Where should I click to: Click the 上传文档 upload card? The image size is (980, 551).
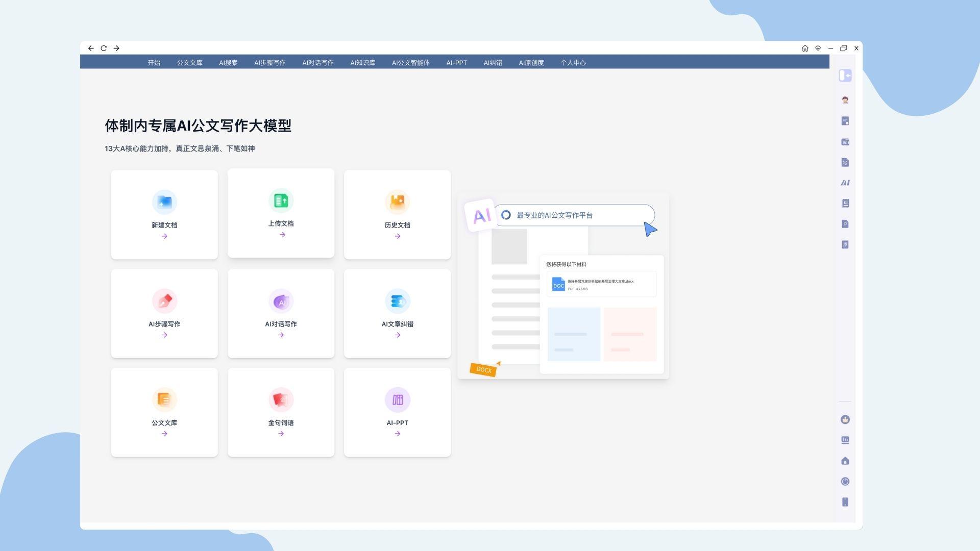[x=281, y=213]
